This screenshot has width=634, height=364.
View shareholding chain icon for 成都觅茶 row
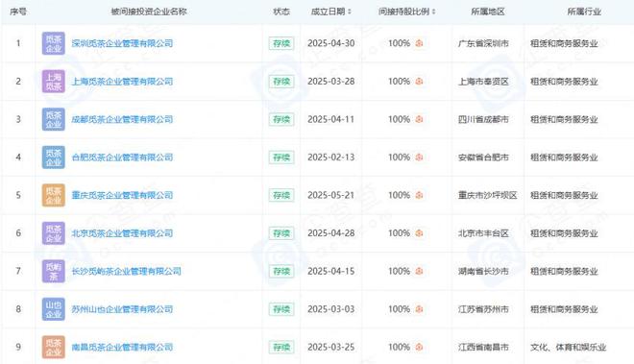419,119
